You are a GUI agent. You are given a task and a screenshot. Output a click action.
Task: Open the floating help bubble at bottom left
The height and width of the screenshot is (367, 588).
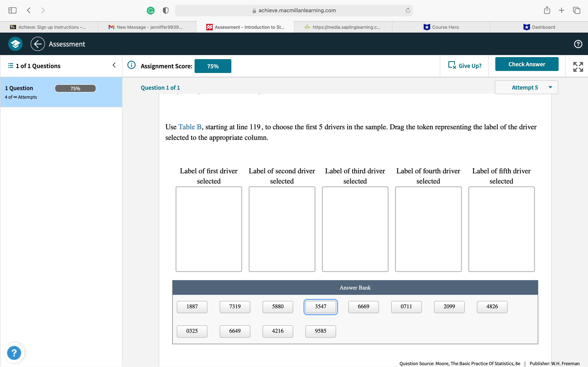coord(14,353)
